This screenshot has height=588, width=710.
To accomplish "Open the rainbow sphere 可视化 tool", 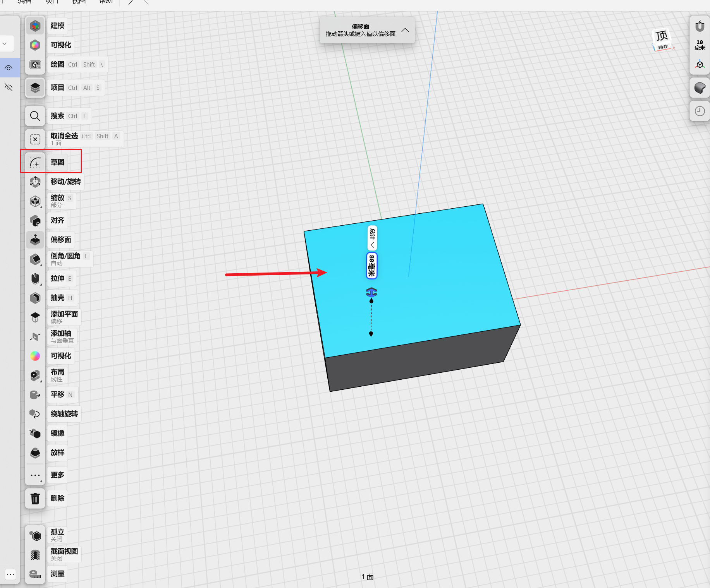I will tap(35, 356).
